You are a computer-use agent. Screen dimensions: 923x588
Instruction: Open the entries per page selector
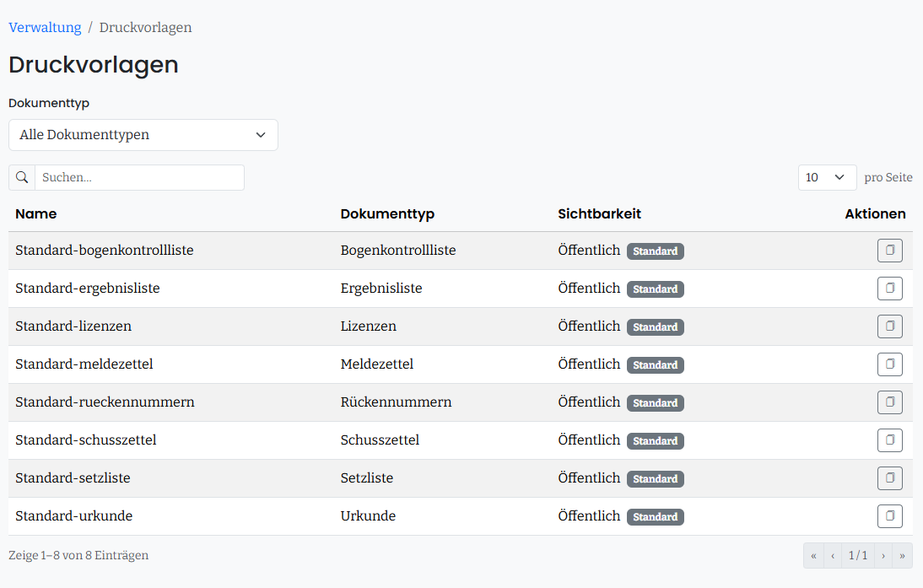[827, 177]
